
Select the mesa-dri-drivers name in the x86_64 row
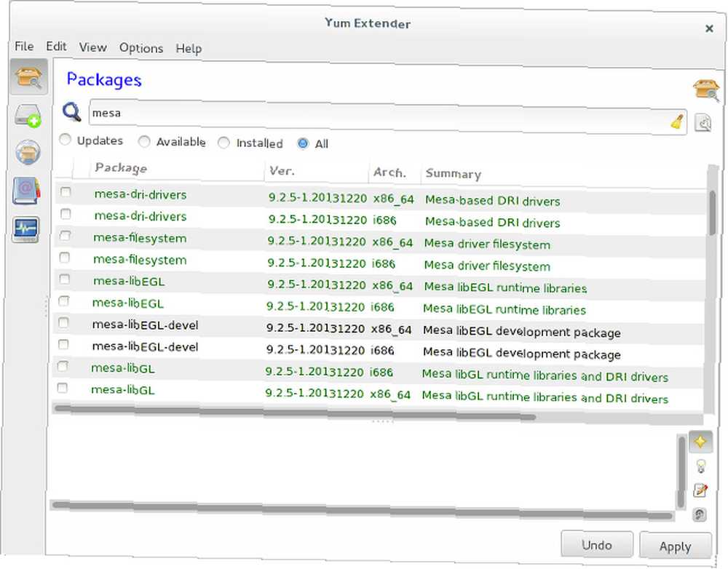tap(141, 194)
